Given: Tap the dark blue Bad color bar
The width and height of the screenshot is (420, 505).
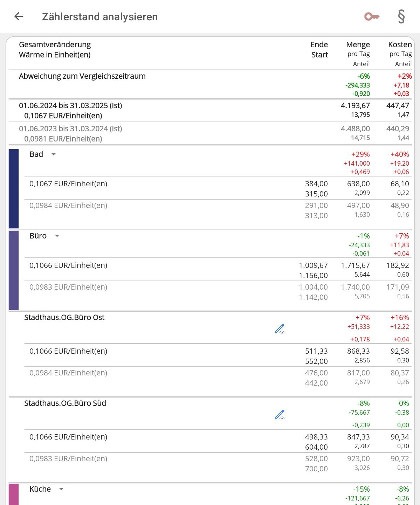Looking at the screenshot, I should pyautogui.click(x=14, y=188).
